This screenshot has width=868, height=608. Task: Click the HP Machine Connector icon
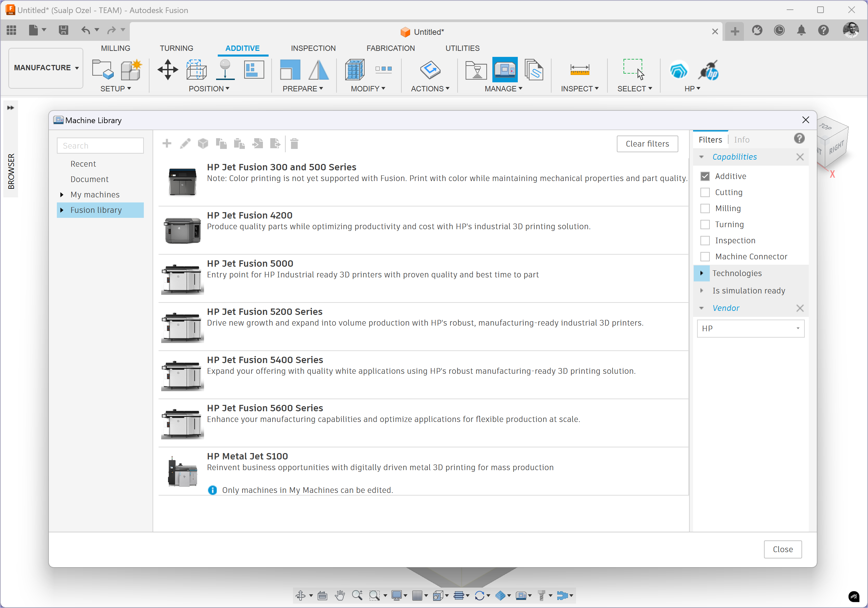pos(708,70)
